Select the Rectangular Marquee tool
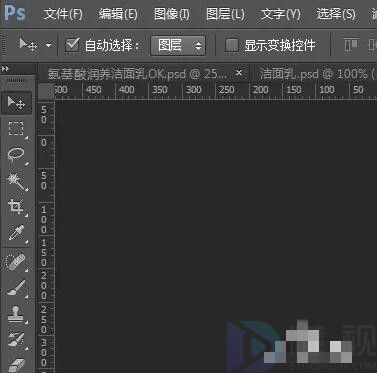Viewport: 377px width, 373px height. pos(16,129)
